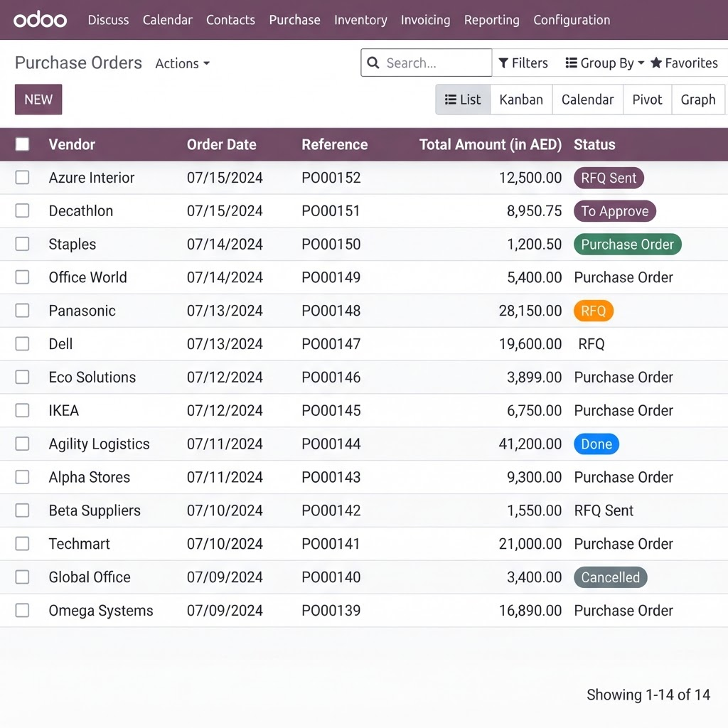Check the Agility Logistics row checkbox

tap(22, 444)
